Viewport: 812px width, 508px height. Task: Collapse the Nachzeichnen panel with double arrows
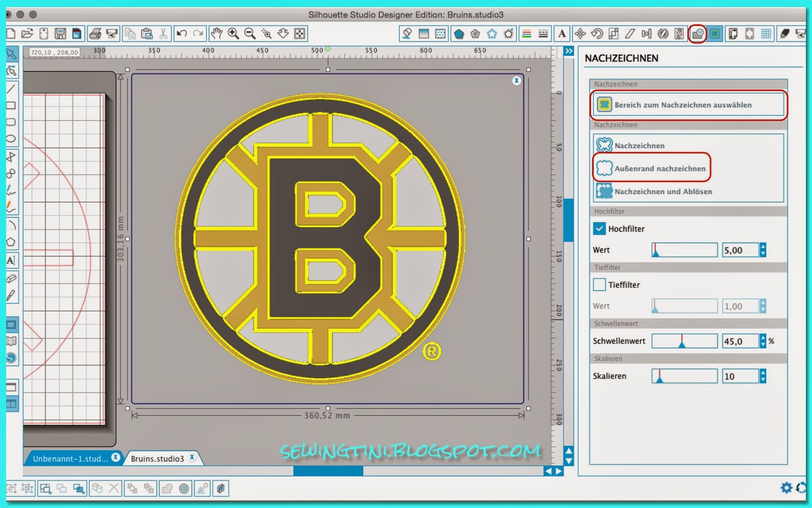569,51
